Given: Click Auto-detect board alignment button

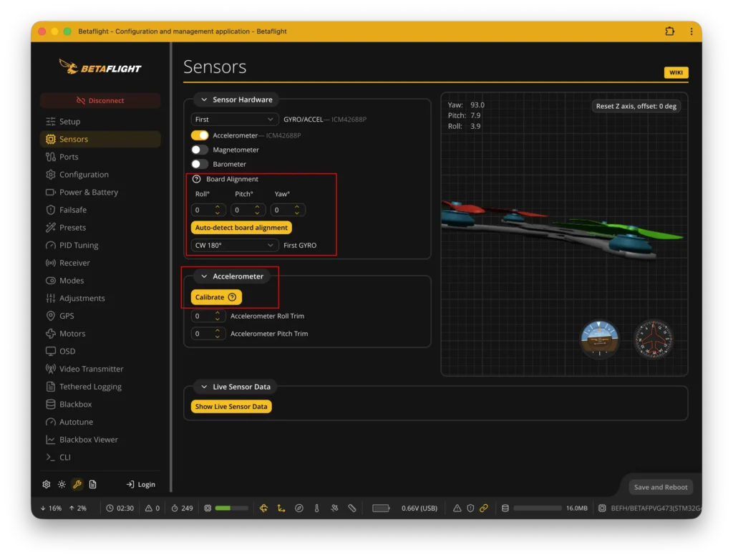Looking at the screenshot, I should 241,228.
